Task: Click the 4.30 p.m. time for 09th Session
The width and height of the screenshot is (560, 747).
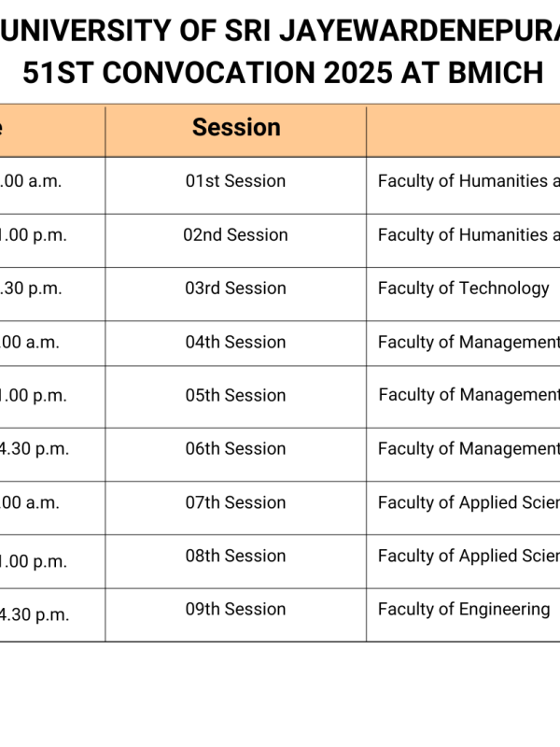Action: pos(35,615)
